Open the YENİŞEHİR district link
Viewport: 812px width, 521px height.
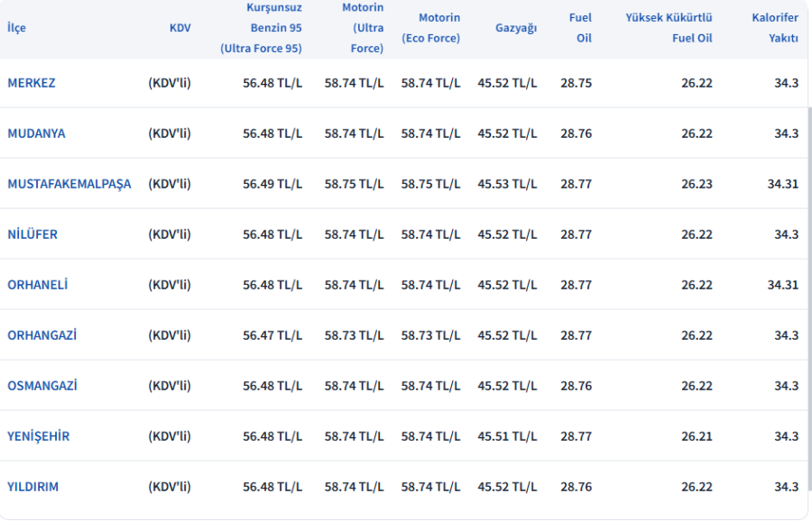pos(38,436)
